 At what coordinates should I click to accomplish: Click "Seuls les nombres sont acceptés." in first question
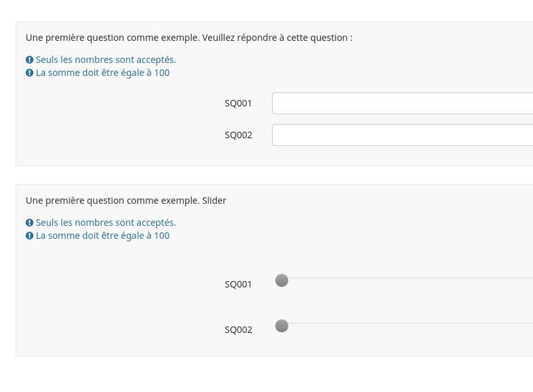(106, 60)
